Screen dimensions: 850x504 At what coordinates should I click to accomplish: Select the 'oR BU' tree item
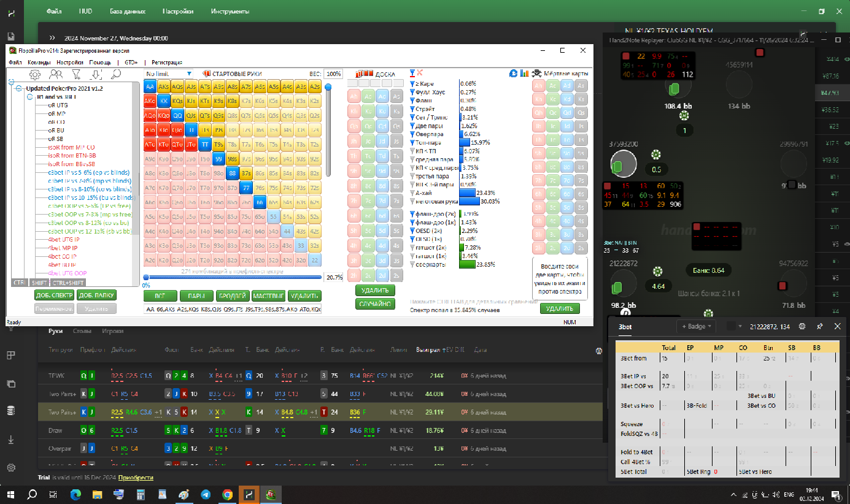tap(58, 131)
